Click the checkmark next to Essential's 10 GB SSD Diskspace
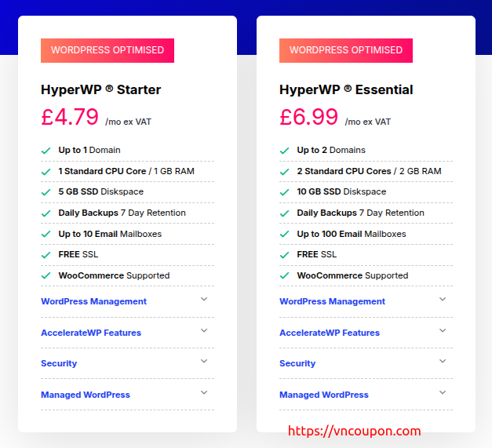The image size is (492, 448). pyautogui.click(x=284, y=192)
